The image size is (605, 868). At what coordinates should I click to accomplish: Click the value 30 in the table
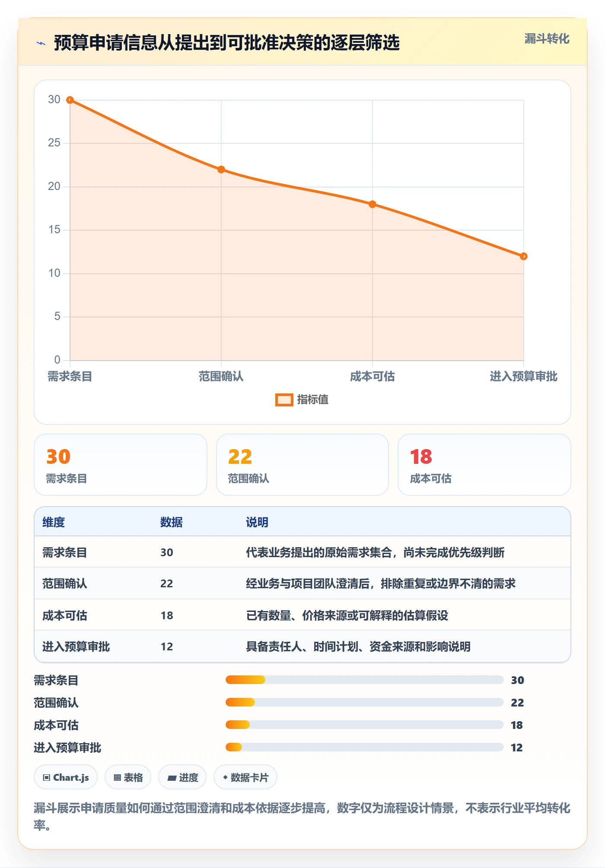click(167, 552)
